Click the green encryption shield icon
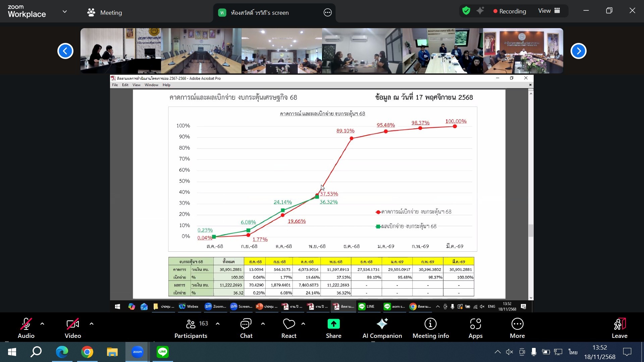This screenshot has width=644, height=362. point(466,11)
